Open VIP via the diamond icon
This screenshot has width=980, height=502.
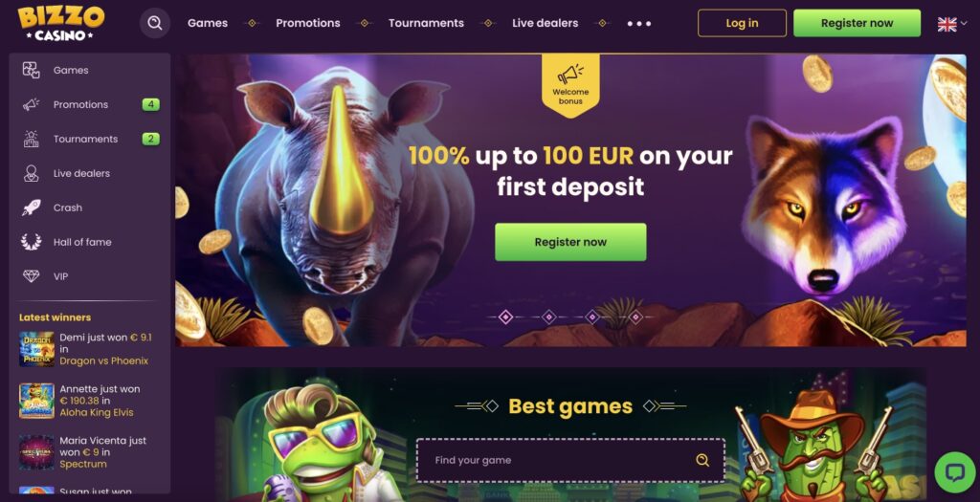coord(32,276)
